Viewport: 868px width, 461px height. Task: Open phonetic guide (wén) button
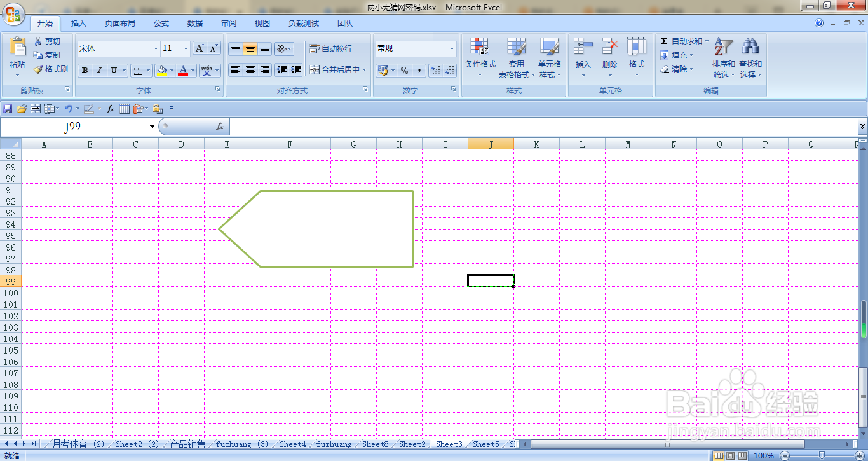click(207, 71)
